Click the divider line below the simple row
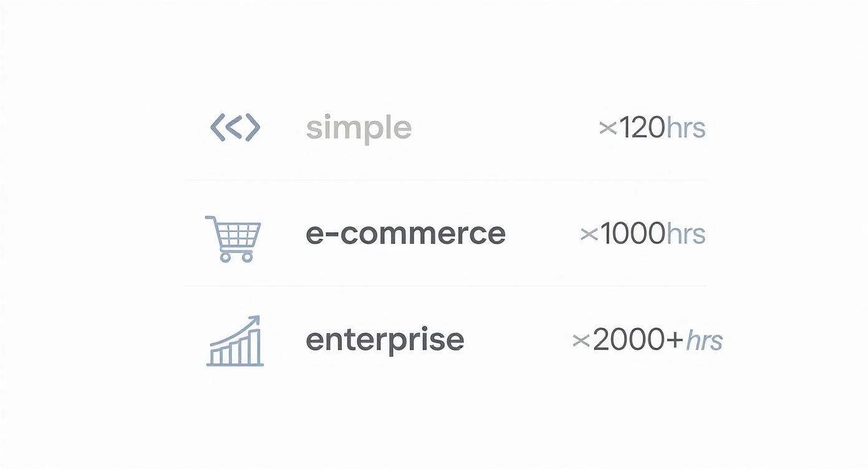This screenshot has width=868, height=469. [x=445, y=180]
